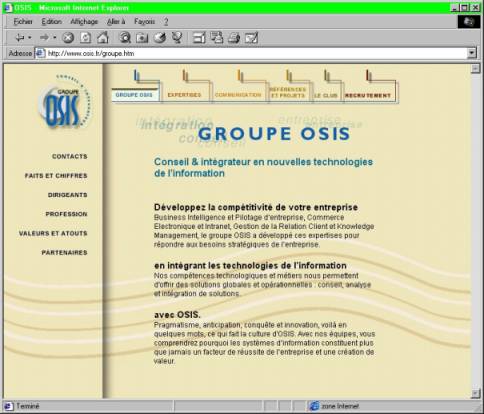Click the page scrollbar up arrow
The image size is (484, 414).
coord(475,69)
